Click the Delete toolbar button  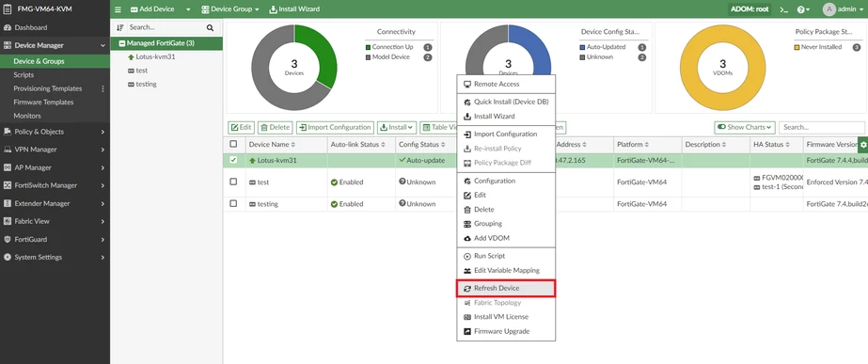[276, 127]
